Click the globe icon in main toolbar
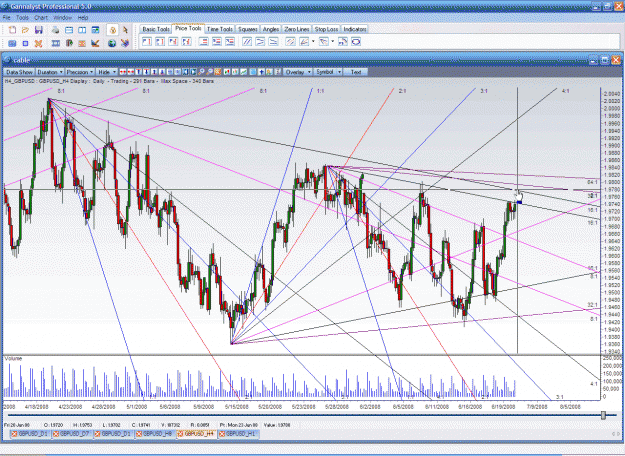The height and width of the screenshot is (456, 625). pyautogui.click(x=112, y=43)
